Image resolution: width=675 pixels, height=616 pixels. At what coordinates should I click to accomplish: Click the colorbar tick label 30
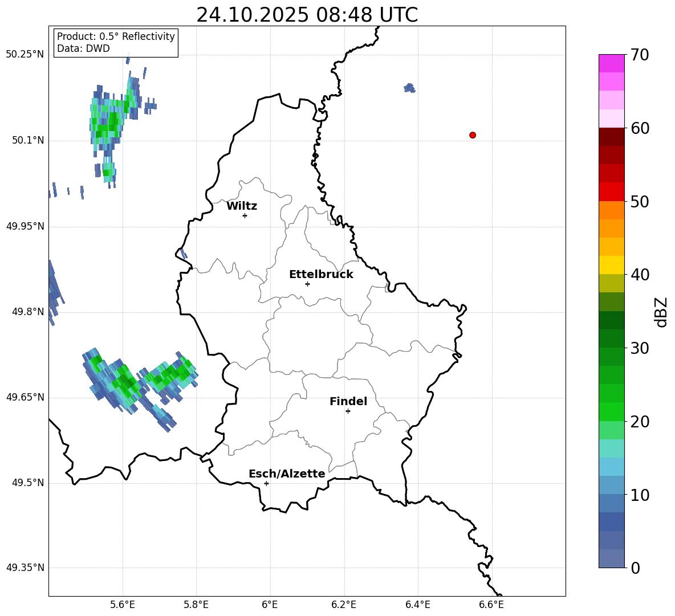coord(640,348)
